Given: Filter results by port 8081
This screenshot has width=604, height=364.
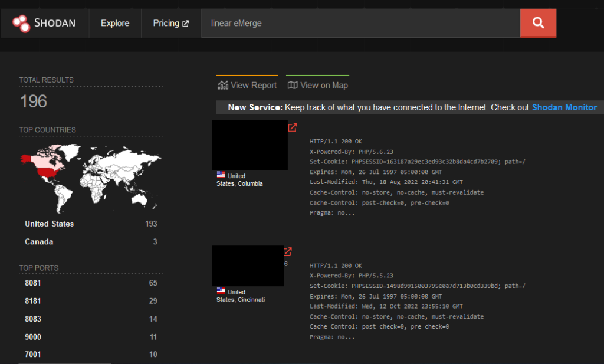Looking at the screenshot, I should (32, 283).
